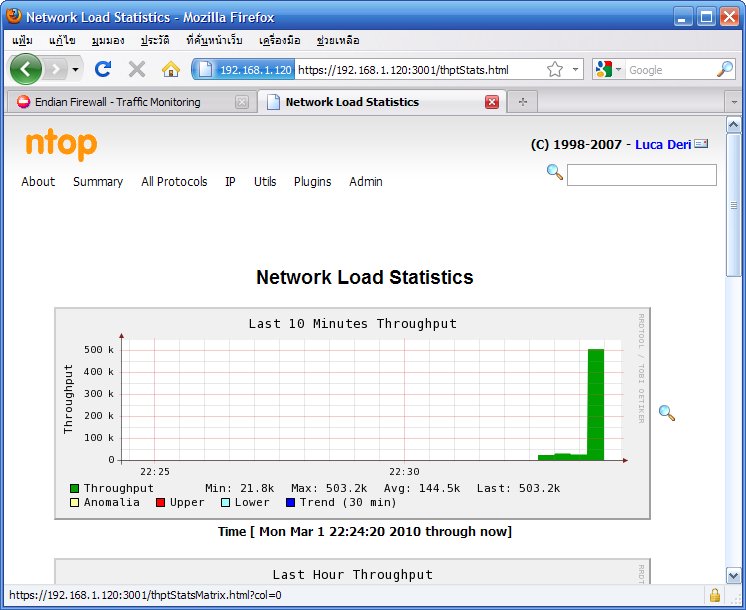Click the page icon on the Network Load Statistics tab
This screenshot has width=746, height=610.
(x=273, y=102)
